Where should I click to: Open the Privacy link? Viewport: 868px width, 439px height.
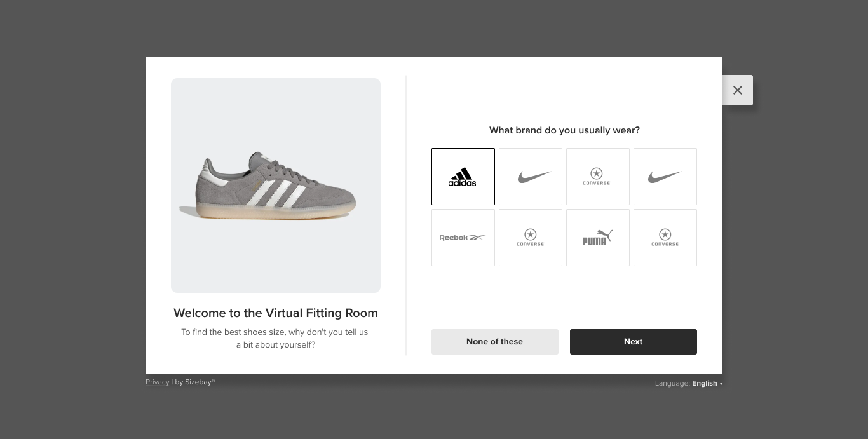(x=157, y=382)
